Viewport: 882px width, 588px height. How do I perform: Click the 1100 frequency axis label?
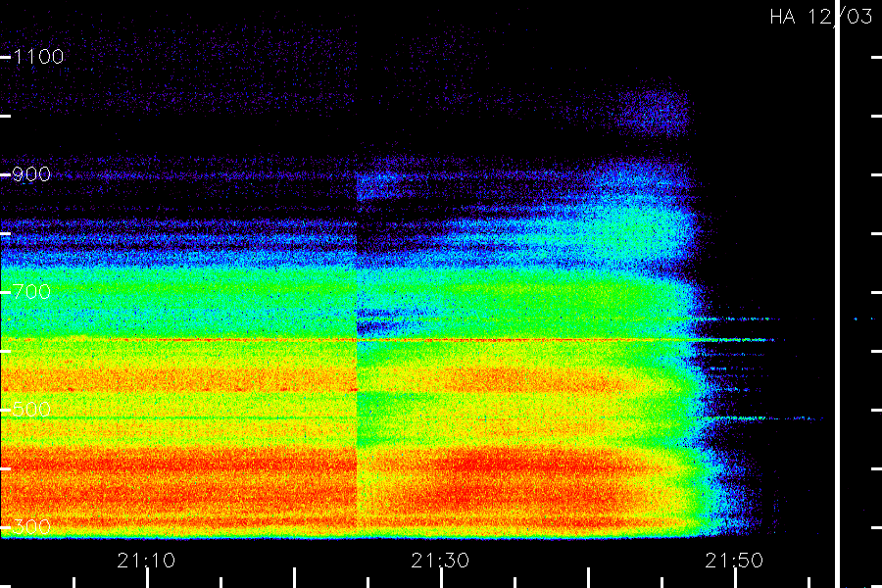pyautogui.click(x=38, y=57)
